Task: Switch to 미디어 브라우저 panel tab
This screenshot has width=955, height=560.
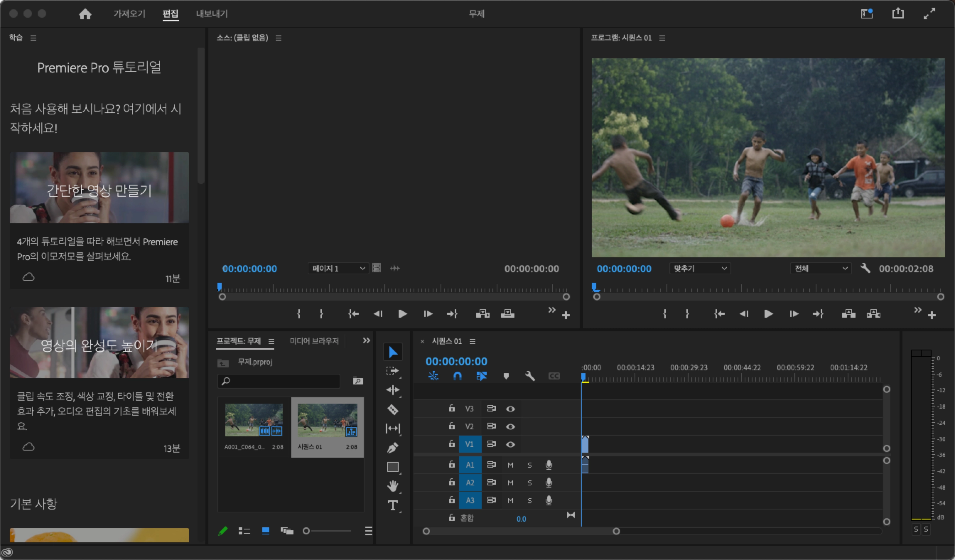Action: pos(314,341)
